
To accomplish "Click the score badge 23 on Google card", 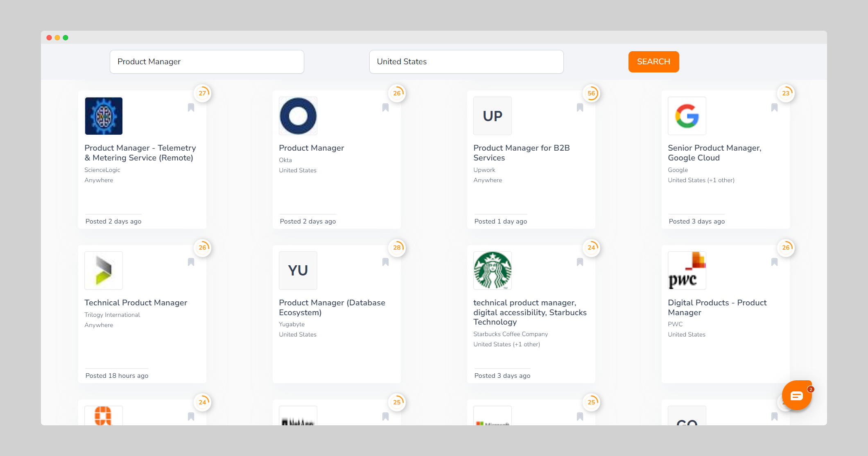I will click(x=786, y=93).
